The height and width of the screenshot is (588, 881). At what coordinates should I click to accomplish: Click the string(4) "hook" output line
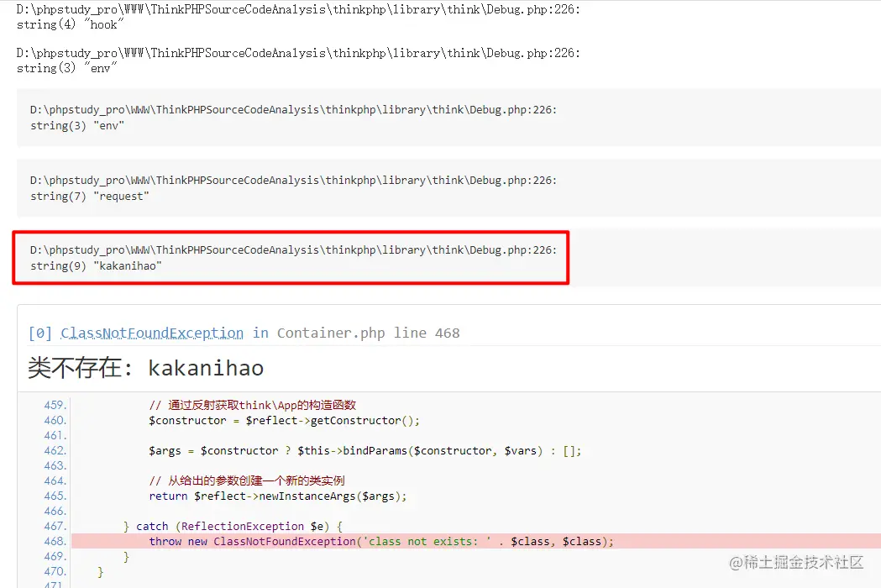[70, 24]
